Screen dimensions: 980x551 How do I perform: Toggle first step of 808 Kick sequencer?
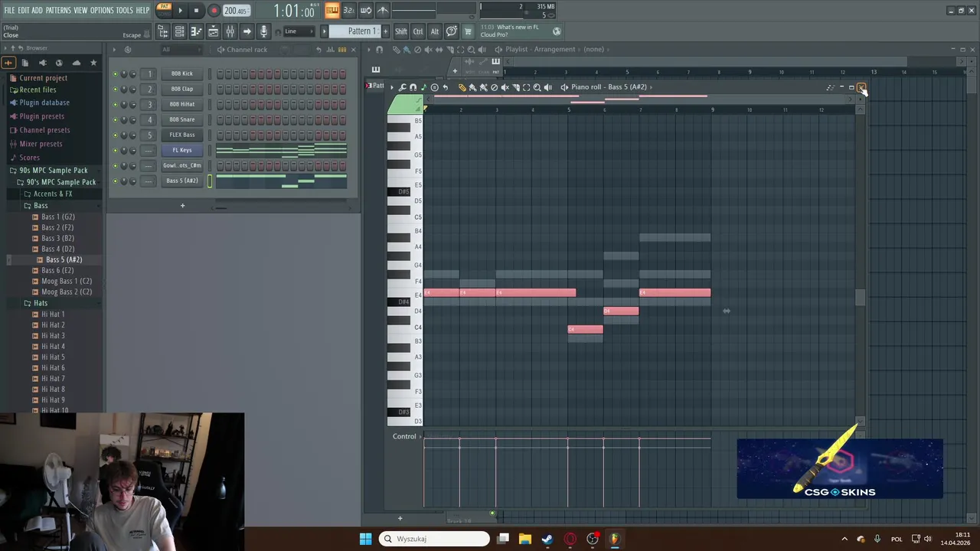220,74
